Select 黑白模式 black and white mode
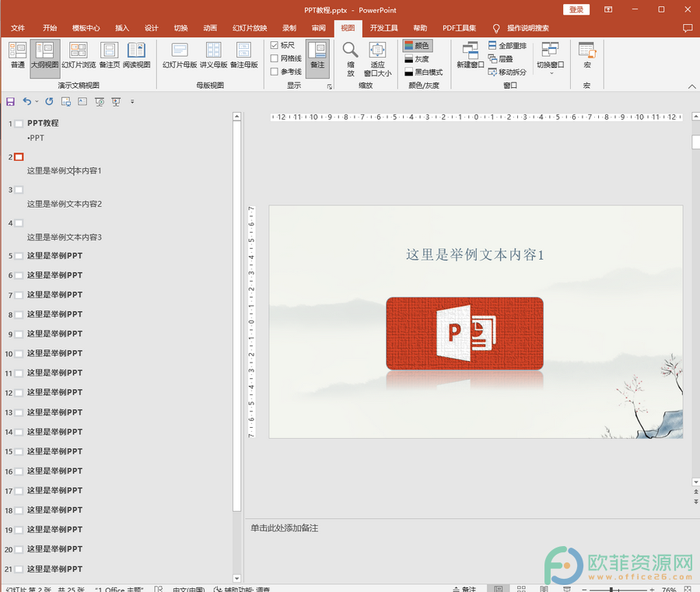Image resolution: width=700 pixels, height=592 pixels. click(423, 72)
